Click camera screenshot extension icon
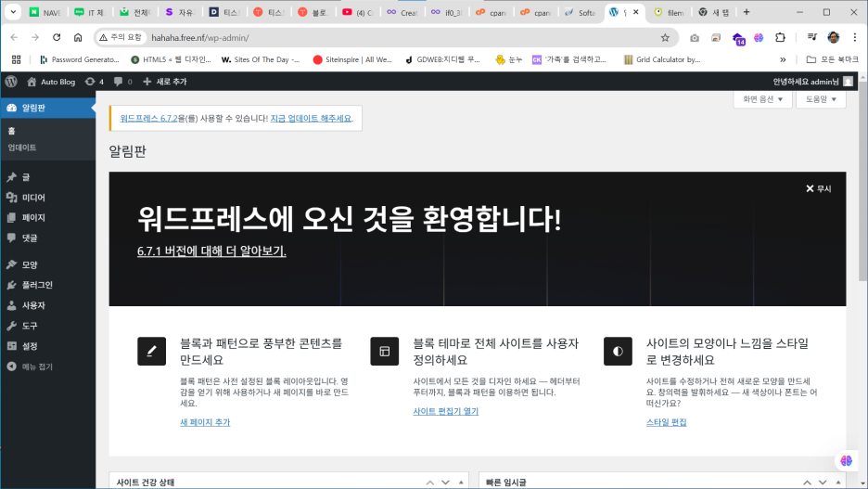 [695, 38]
